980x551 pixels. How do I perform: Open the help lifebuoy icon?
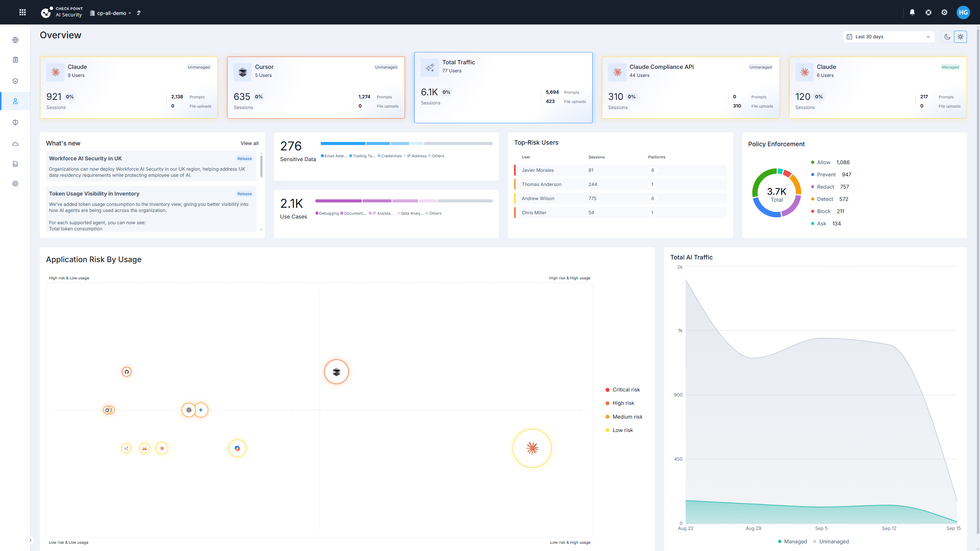[928, 12]
